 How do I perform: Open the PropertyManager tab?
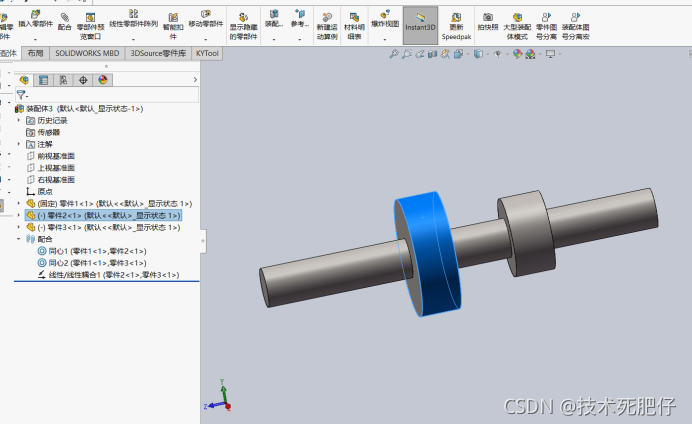pos(44,80)
